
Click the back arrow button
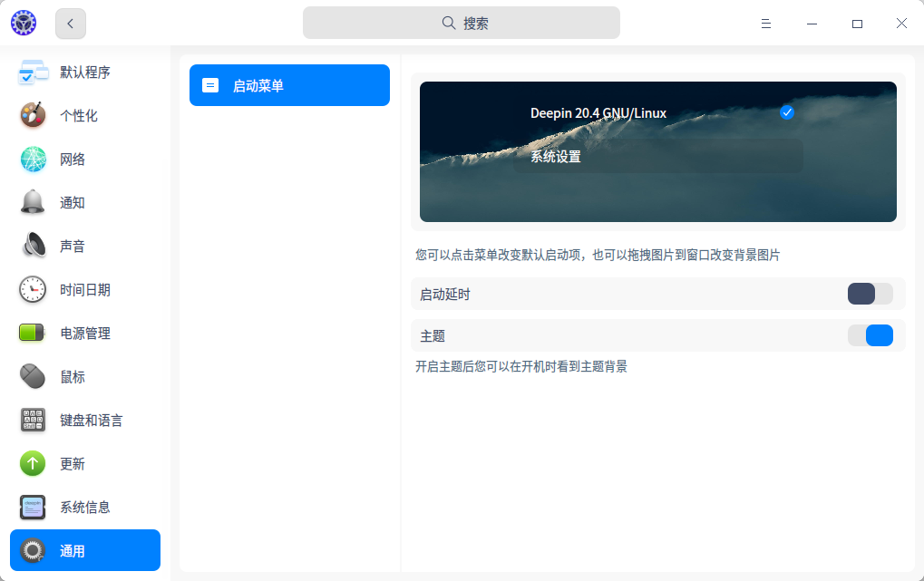(70, 23)
